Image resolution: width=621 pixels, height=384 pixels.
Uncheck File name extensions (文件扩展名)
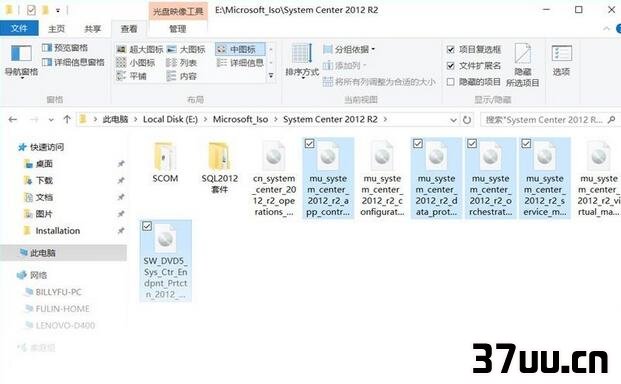pyautogui.click(x=450, y=66)
